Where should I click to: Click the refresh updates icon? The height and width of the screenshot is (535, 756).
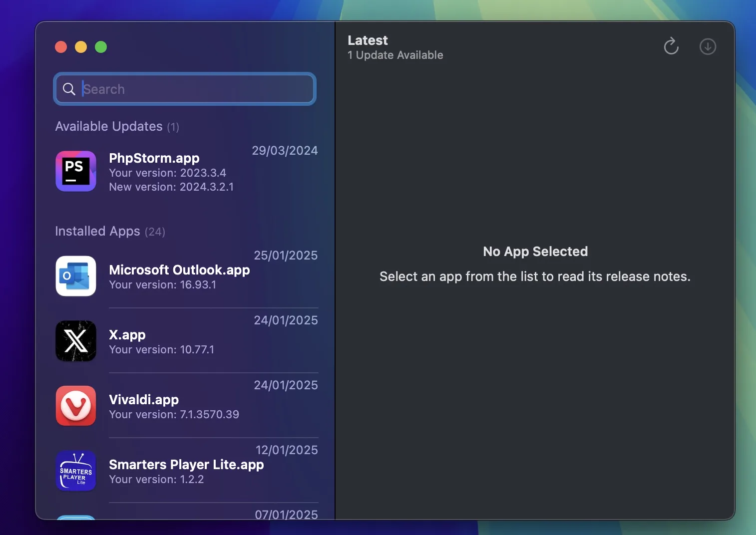click(x=671, y=46)
